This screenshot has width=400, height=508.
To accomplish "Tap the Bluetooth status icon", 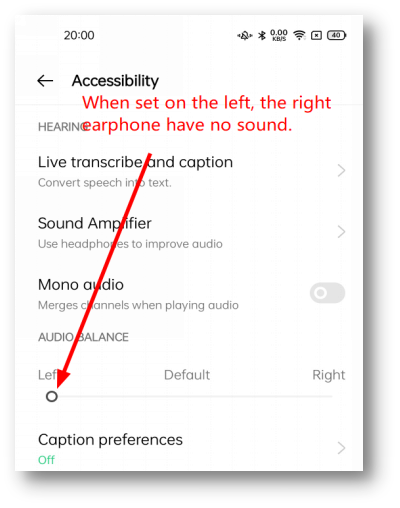I will tap(262, 35).
